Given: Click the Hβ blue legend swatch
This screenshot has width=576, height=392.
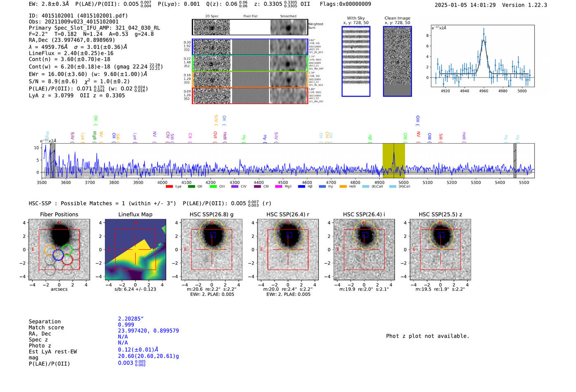Looking at the screenshot, I should click(302, 186).
